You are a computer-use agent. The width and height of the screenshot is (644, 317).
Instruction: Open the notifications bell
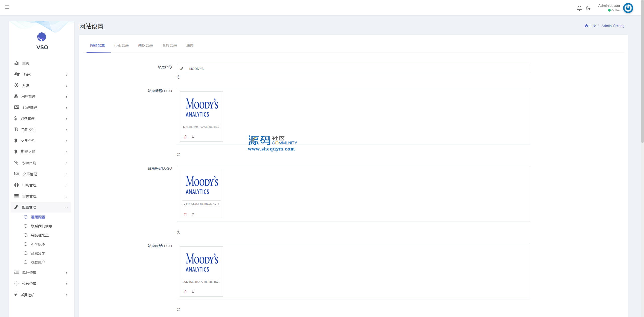click(x=579, y=8)
